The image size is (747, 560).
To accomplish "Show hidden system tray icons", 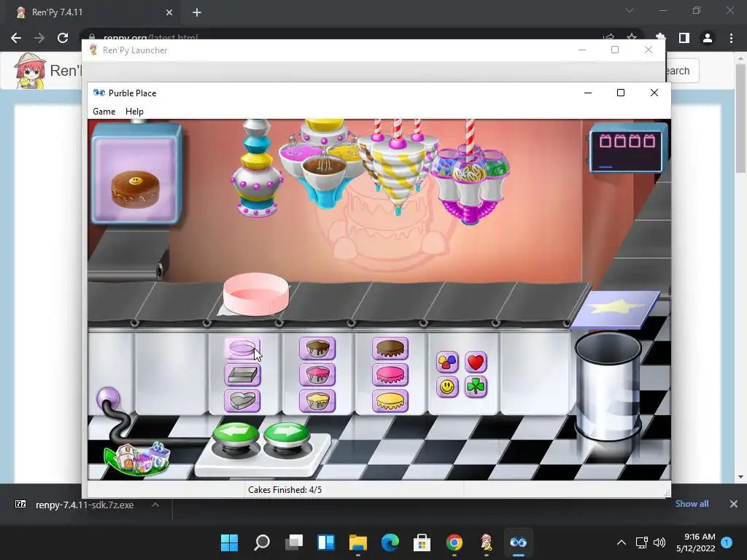I will click(x=622, y=542).
